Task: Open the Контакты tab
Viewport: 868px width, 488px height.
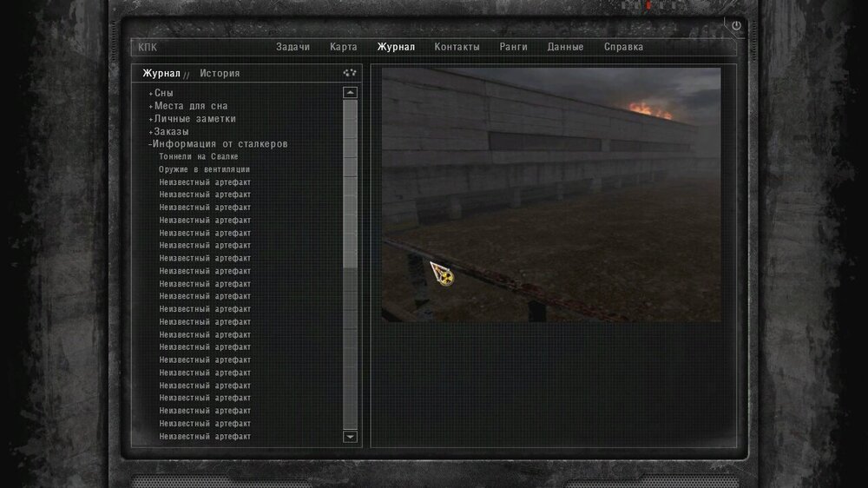Action: pyautogui.click(x=457, y=47)
